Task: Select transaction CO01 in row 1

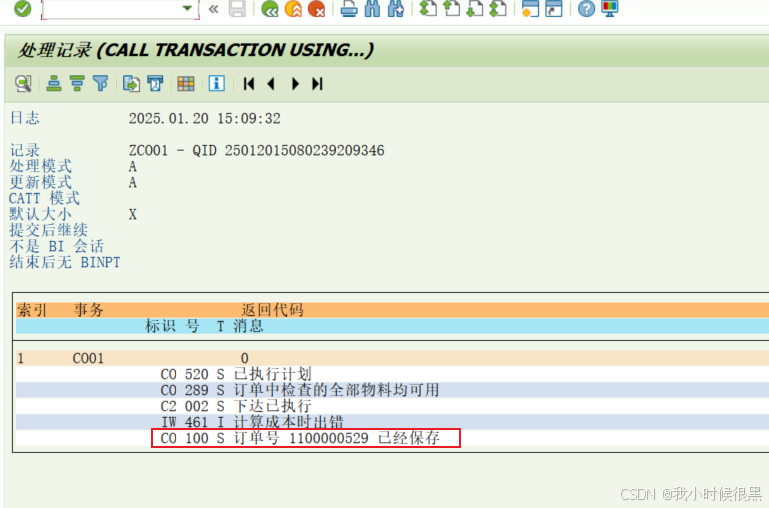Action: coord(88,358)
